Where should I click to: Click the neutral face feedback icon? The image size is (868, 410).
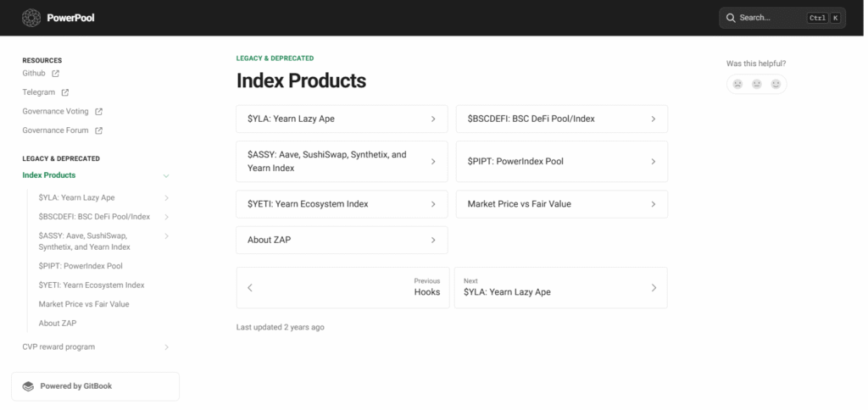tap(757, 84)
